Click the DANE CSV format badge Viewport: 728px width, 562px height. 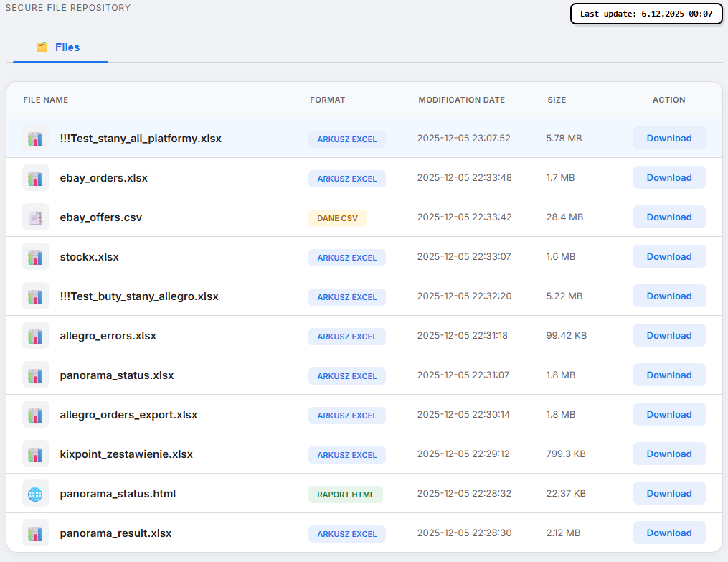337,217
